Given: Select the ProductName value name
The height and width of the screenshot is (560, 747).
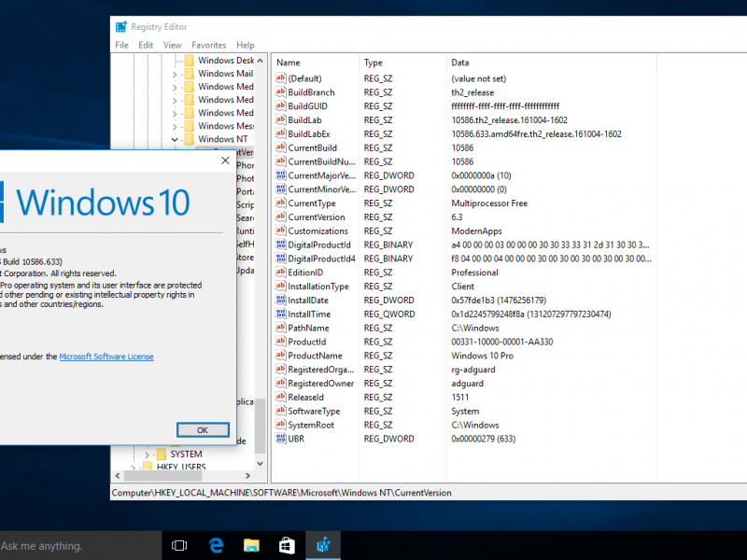Looking at the screenshot, I should [315, 356].
